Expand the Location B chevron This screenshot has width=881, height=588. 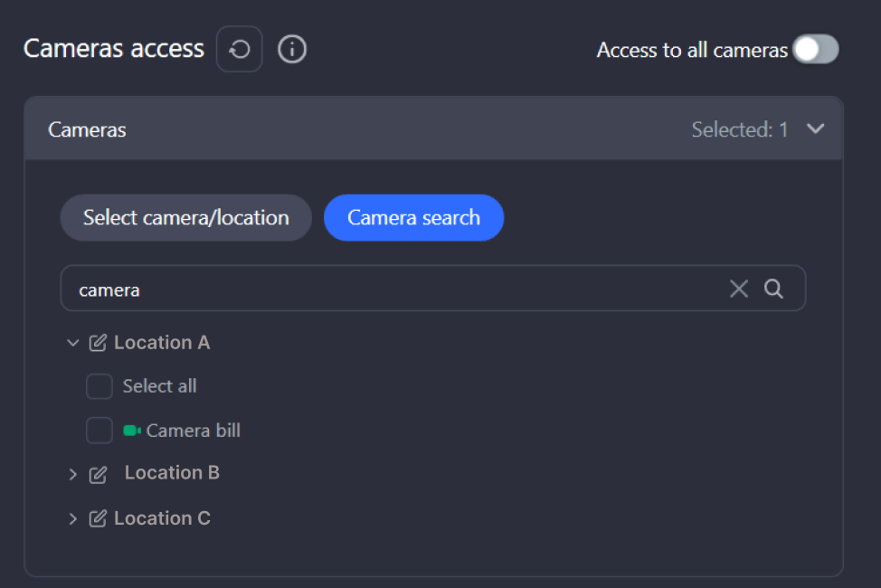(x=73, y=474)
